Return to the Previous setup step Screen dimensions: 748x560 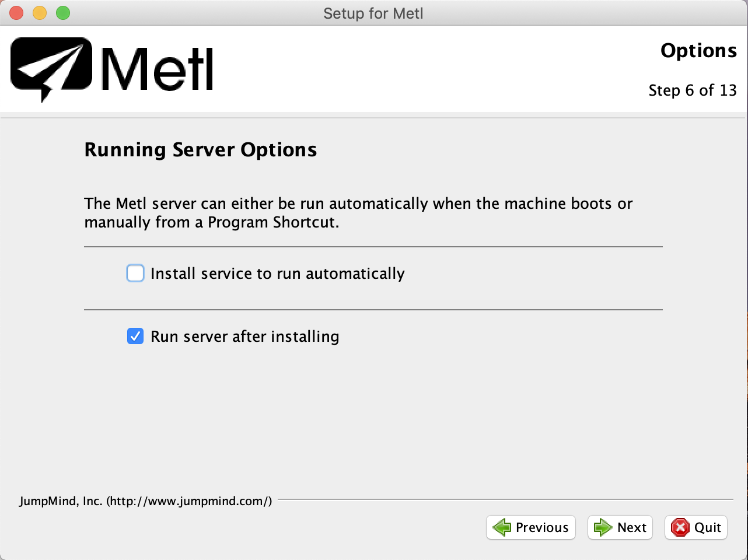[x=531, y=527]
